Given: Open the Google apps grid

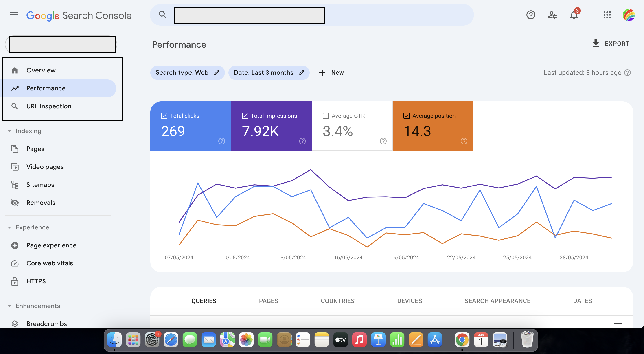Looking at the screenshot, I should click(607, 15).
